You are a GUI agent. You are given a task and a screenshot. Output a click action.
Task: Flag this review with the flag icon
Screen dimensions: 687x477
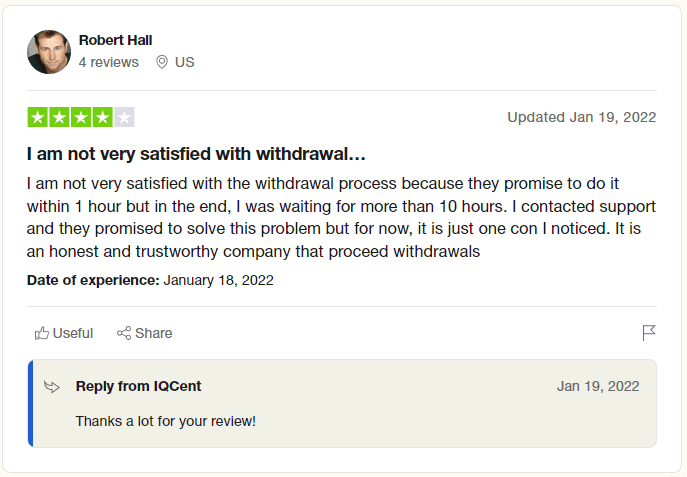point(649,333)
